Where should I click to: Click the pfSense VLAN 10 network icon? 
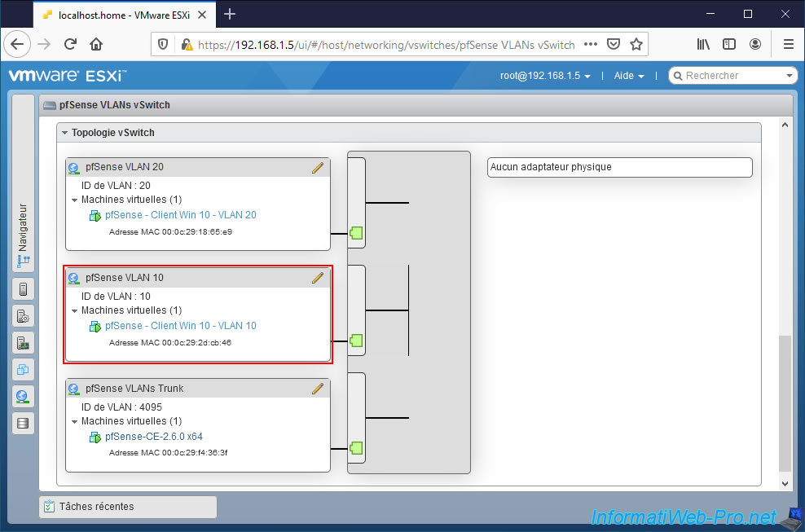coord(74,279)
